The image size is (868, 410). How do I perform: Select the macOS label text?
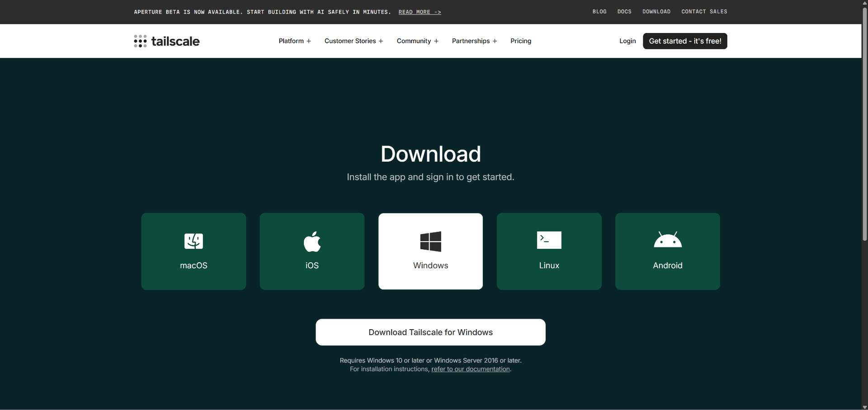(x=193, y=266)
